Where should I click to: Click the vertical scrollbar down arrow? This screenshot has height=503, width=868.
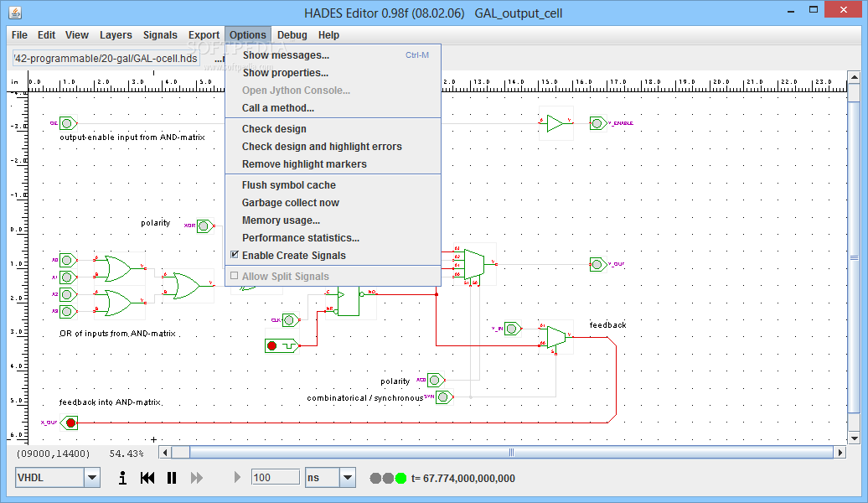[x=854, y=438]
